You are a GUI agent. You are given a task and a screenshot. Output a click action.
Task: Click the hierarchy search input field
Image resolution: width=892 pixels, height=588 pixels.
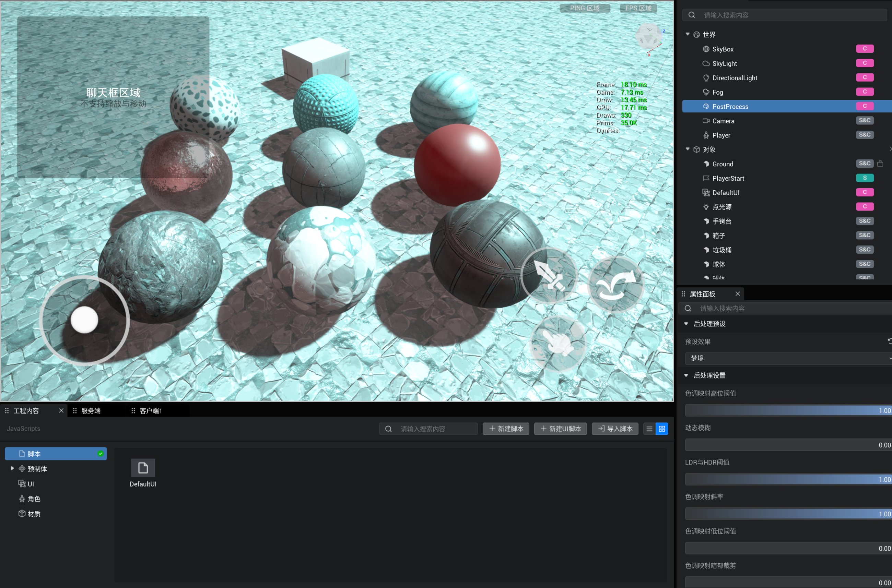click(x=785, y=15)
